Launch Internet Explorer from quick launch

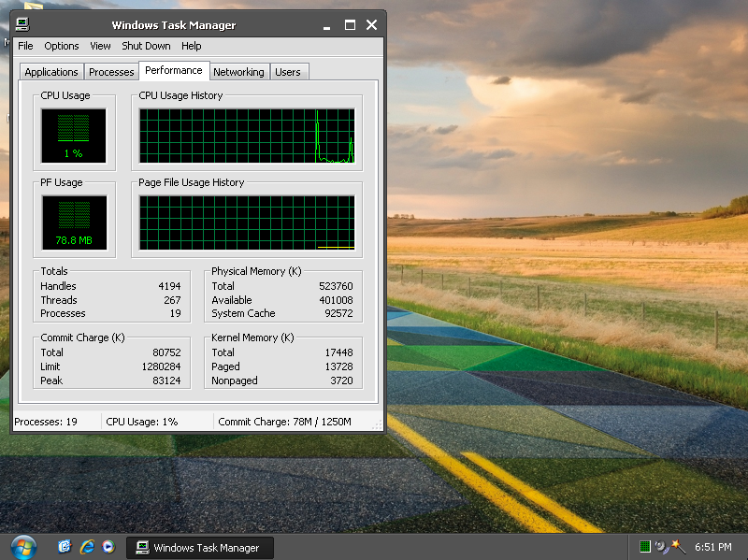(87, 547)
